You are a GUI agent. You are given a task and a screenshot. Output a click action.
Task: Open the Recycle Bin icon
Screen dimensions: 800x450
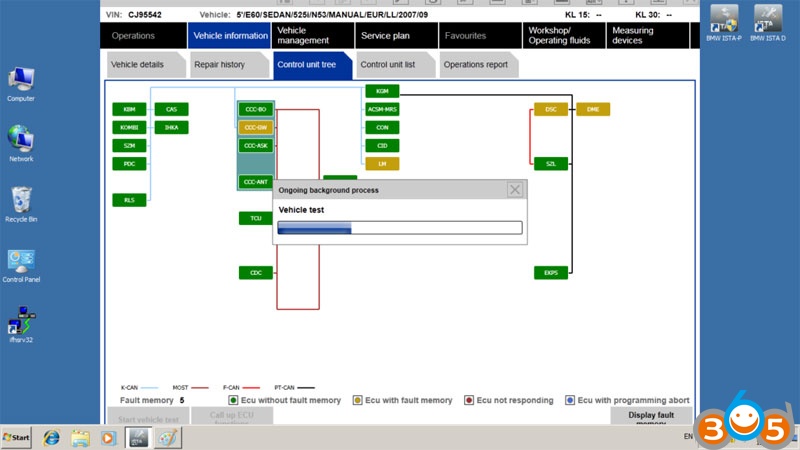[x=21, y=204]
